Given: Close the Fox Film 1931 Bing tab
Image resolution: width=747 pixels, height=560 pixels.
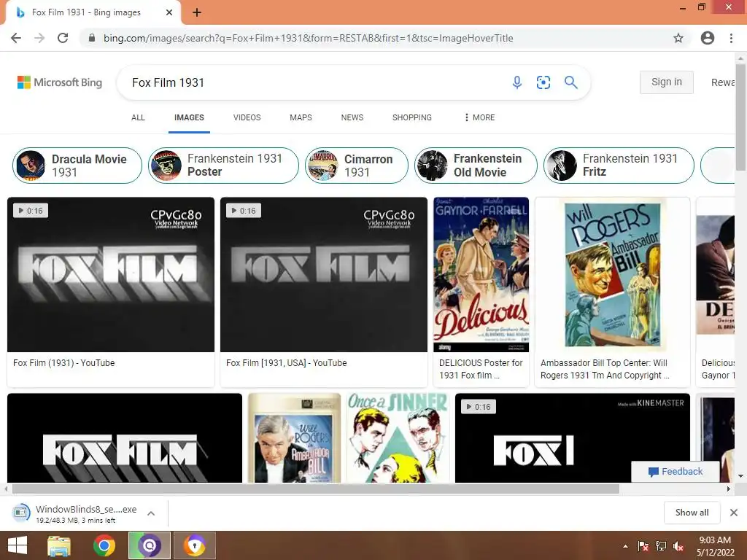Looking at the screenshot, I should [x=169, y=12].
